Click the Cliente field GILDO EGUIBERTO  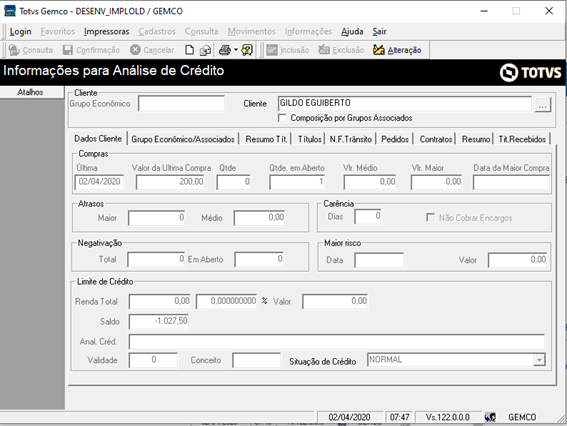405,103
